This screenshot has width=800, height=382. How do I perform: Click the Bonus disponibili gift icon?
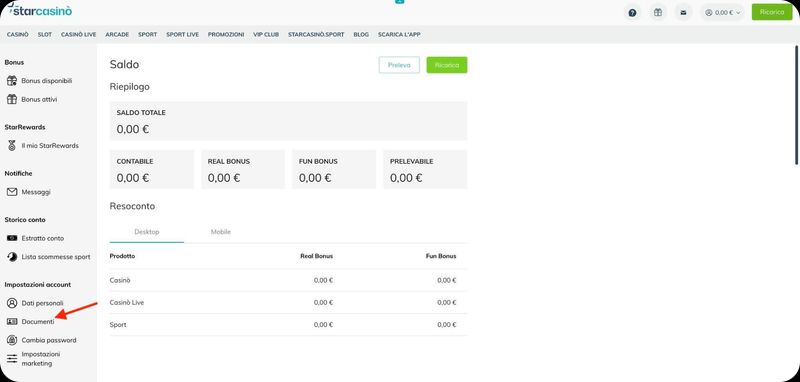pyautogui.click(x=12, y=81)
